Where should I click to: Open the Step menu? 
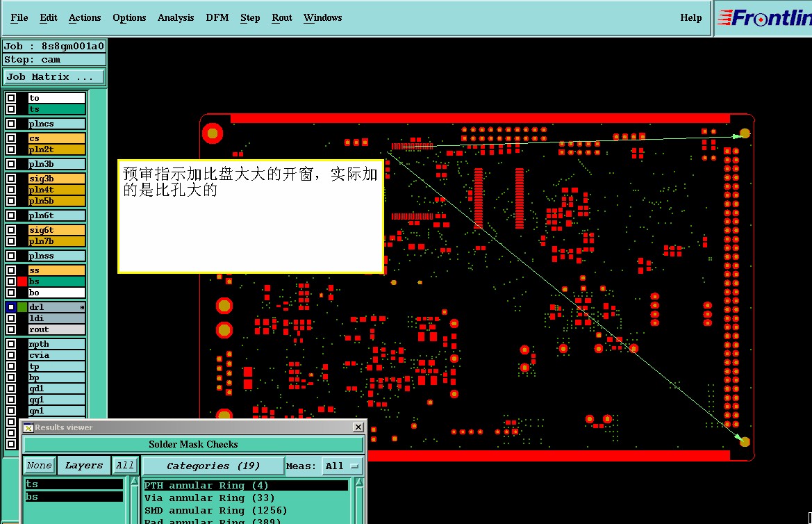250,17
